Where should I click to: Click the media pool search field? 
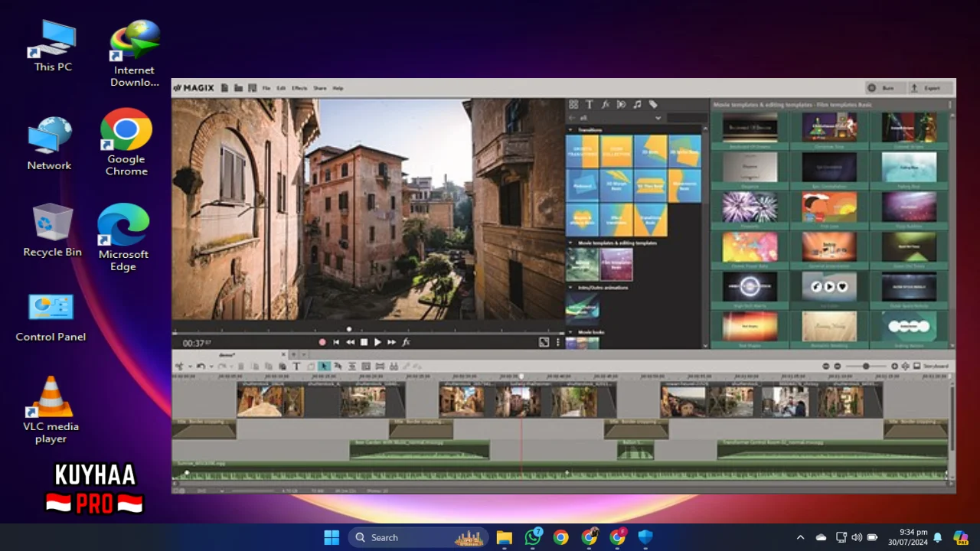pyautogui.click(x=687, y=118)
